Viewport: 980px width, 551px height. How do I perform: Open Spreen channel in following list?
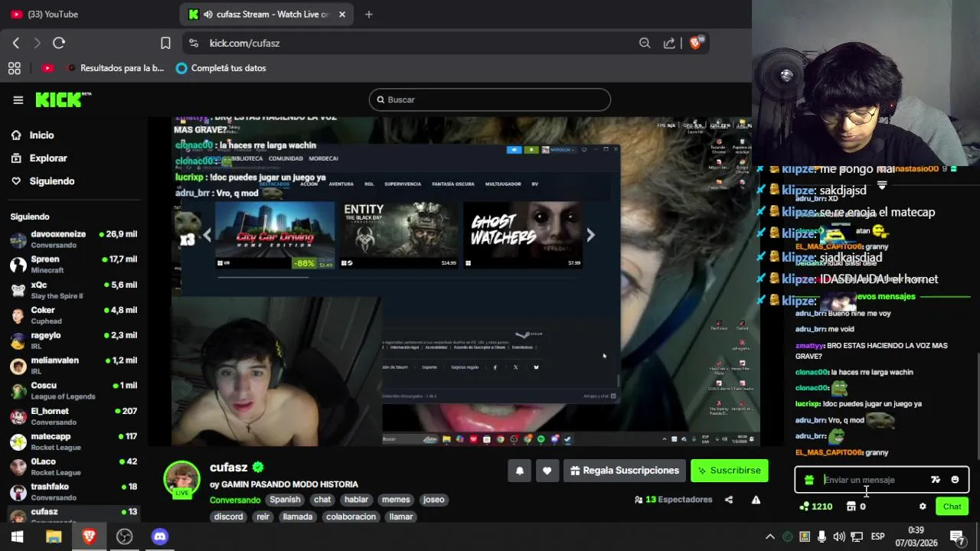coord(73,265)
